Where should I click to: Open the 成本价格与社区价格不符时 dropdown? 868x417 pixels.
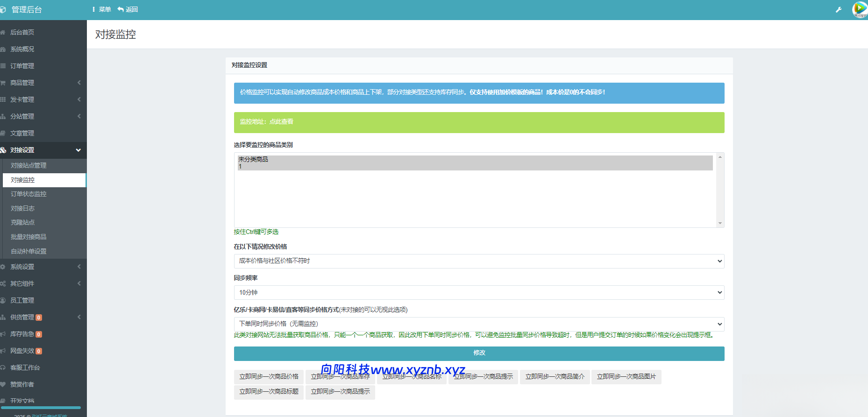479,261
